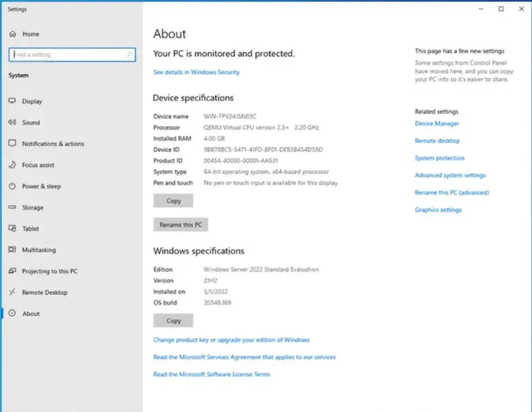The width and height of the screenshot is (532, 412).
Task: Click device name WIN-7PV24JSN83C value
Action: [x=230, y=116]
